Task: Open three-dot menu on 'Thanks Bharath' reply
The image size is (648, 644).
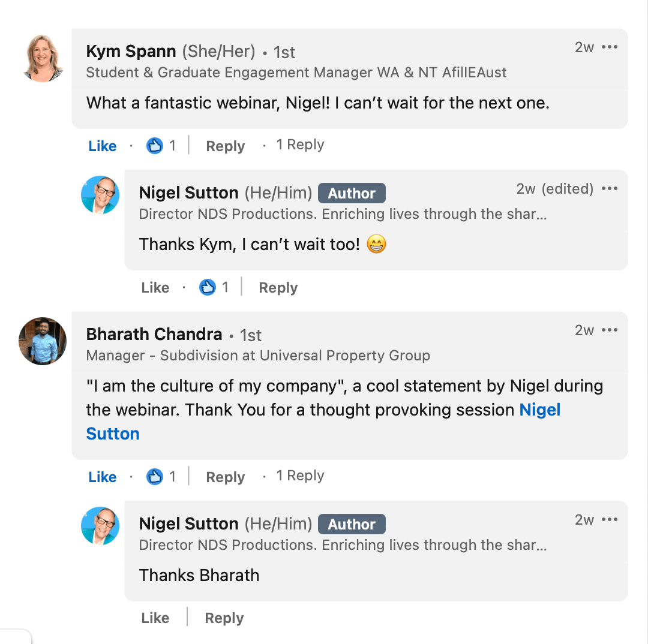Action: pyautogui.click(x=610, y=520)
